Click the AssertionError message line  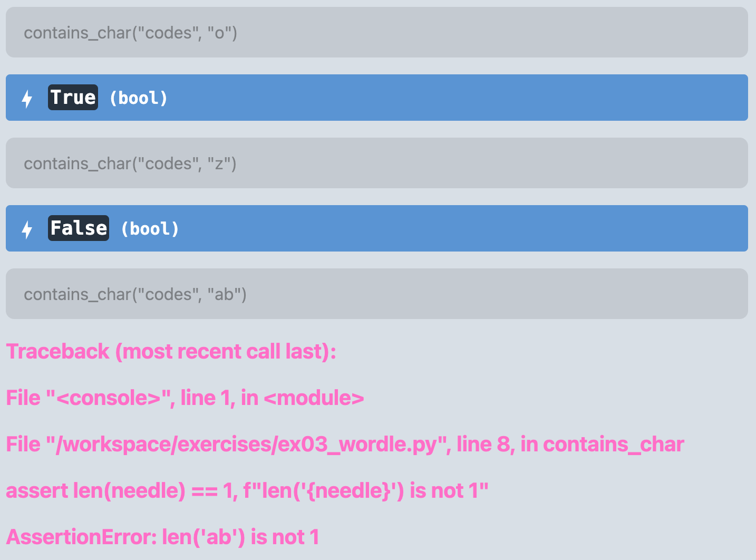[x=162, y=537]
